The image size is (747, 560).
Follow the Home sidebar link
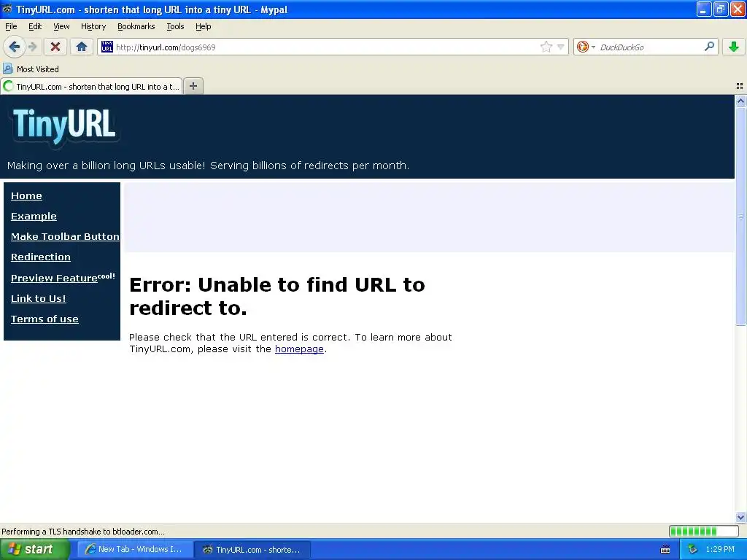pyautogui.click(x=26, y=195)
